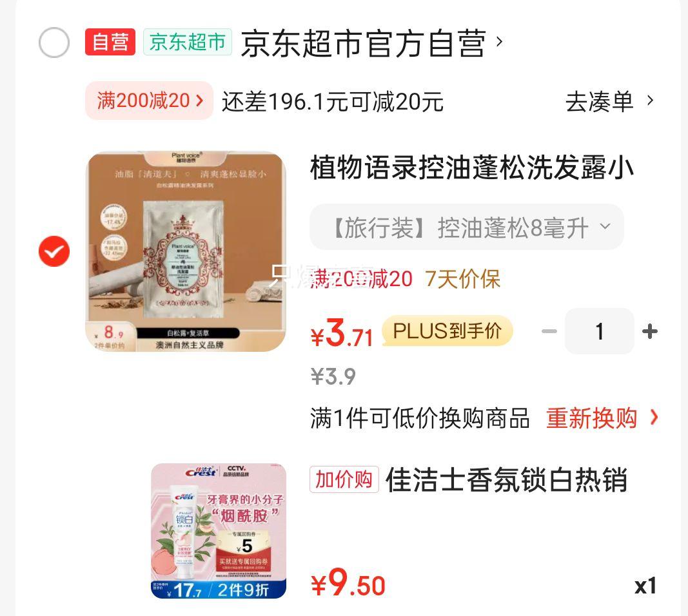Tap the green 京东超市 badge
688x616 pixels.
tap(188, 42)
